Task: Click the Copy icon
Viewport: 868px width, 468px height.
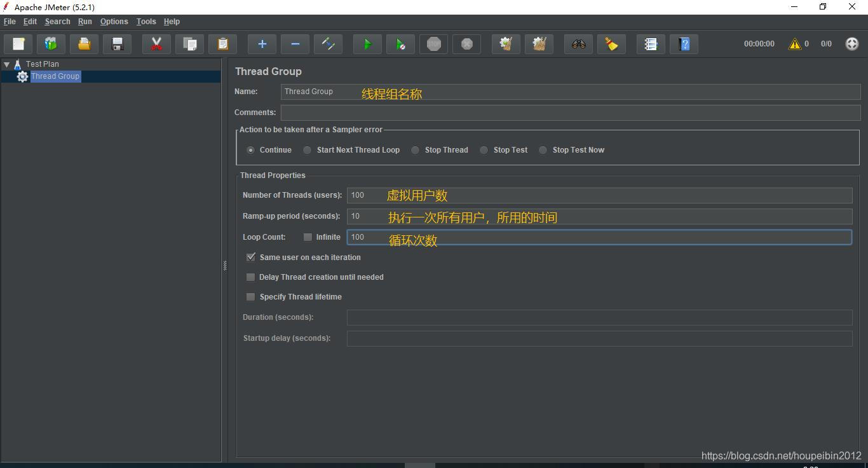Action: point(189,44)
